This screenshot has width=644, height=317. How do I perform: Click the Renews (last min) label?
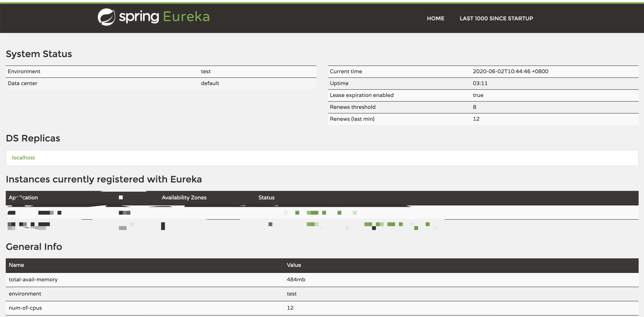(x=352, y=119)
